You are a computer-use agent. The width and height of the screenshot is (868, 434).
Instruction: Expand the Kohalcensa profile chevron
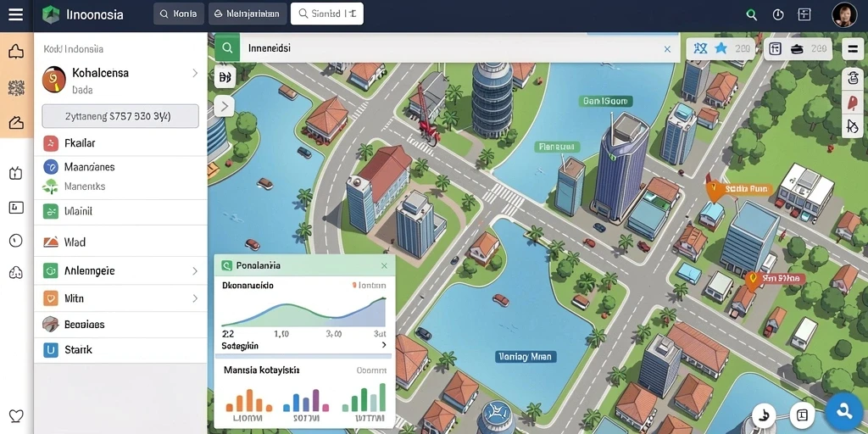[x=195, y=73]
